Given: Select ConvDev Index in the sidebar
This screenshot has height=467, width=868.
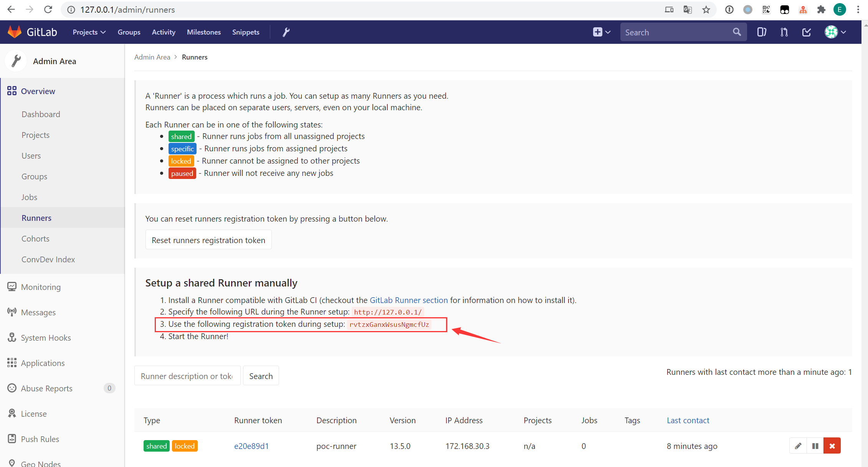Looking at the screenshot, I should pos(48,259).
